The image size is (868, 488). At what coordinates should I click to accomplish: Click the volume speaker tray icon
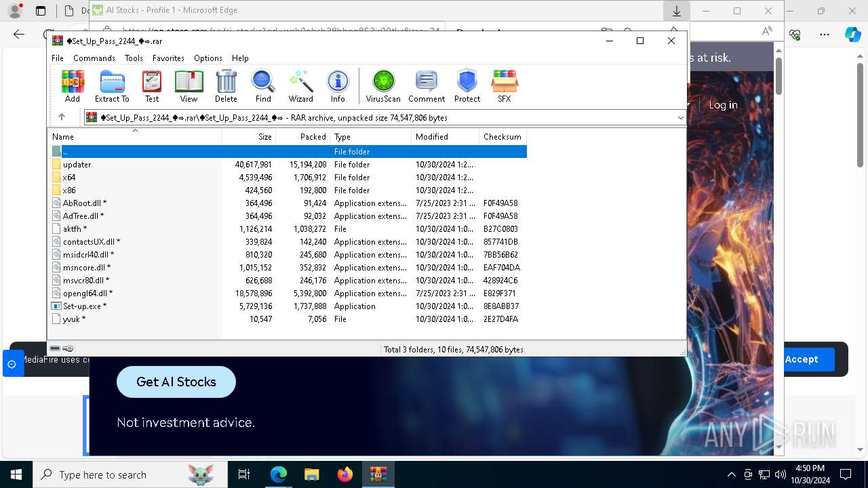point(781,474)
